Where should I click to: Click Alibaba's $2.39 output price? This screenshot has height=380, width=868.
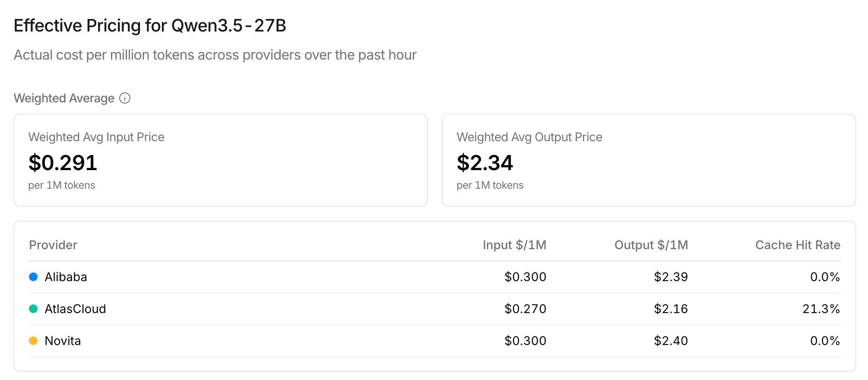pyautogui.click(x=671, y=277)
